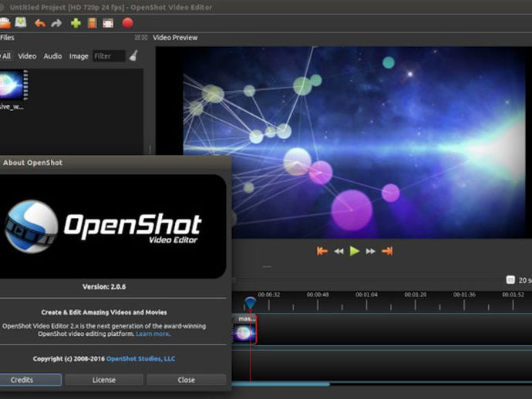Clear the file filter with the broom icon
532x399 pixels.
133,55
